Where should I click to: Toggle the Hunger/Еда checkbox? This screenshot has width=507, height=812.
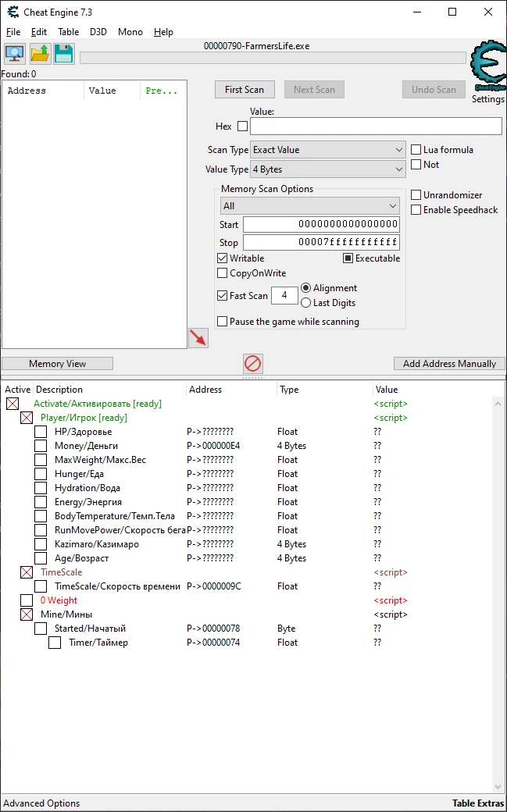(41, 473)
